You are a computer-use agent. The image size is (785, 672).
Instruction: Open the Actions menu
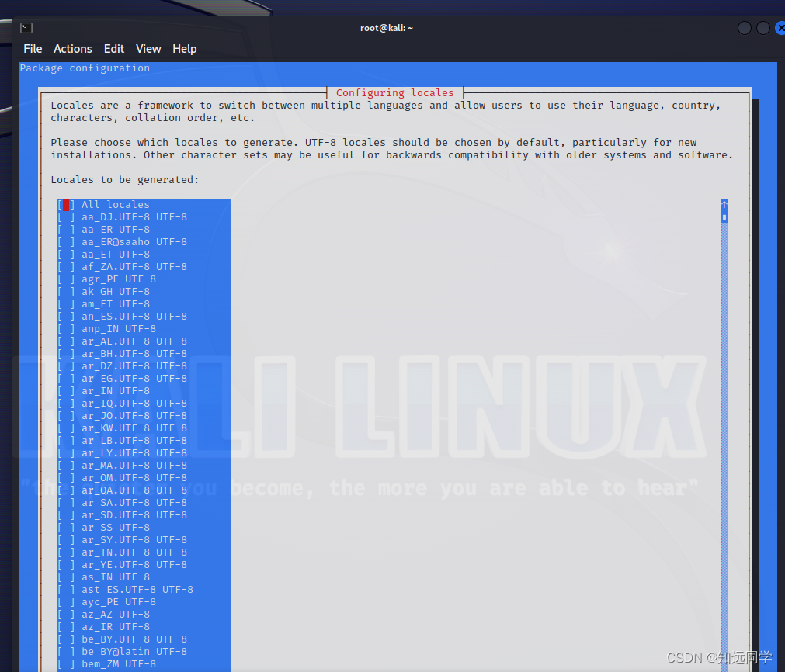[x=72, y=48]
